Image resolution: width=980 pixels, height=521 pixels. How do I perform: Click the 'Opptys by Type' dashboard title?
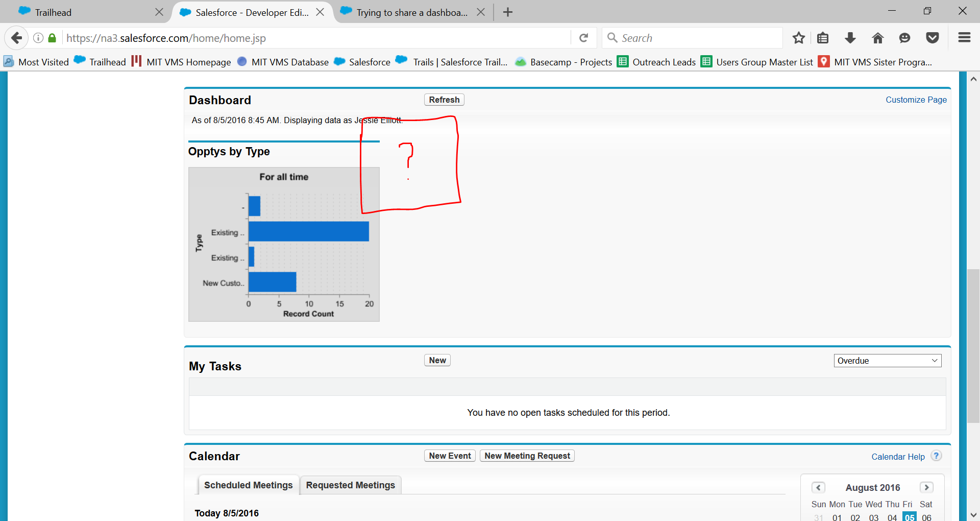pyautogui.click(x=229, y=151)
